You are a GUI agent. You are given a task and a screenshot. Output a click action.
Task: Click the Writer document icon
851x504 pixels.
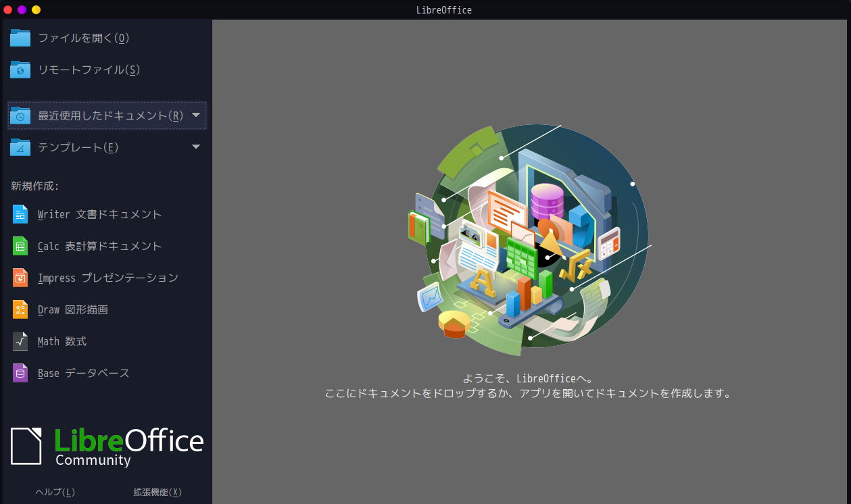click(20, 214)
